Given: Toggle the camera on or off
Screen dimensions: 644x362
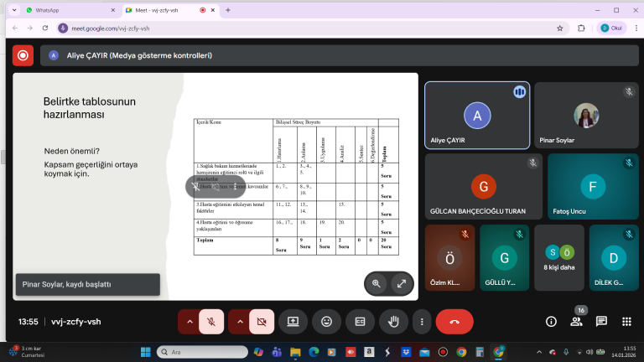Looking at the screenshot, I should pyautogui.click(x=261, y=321).
